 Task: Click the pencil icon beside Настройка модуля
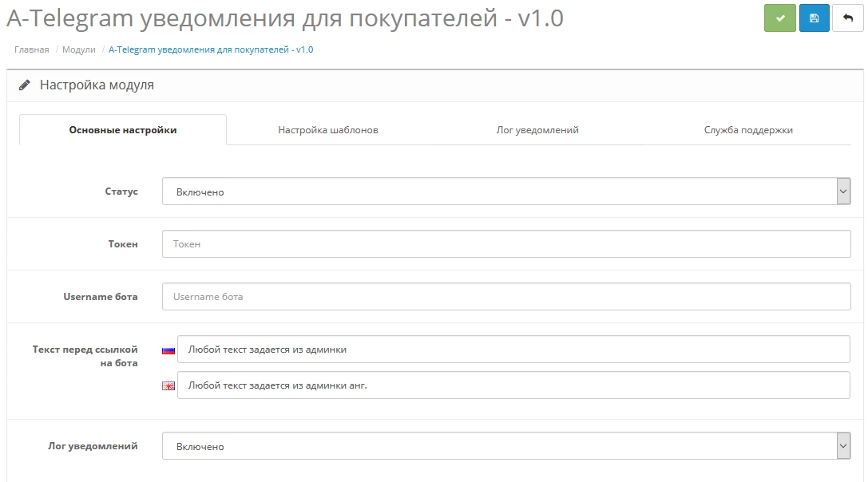[x=25, y=85]
